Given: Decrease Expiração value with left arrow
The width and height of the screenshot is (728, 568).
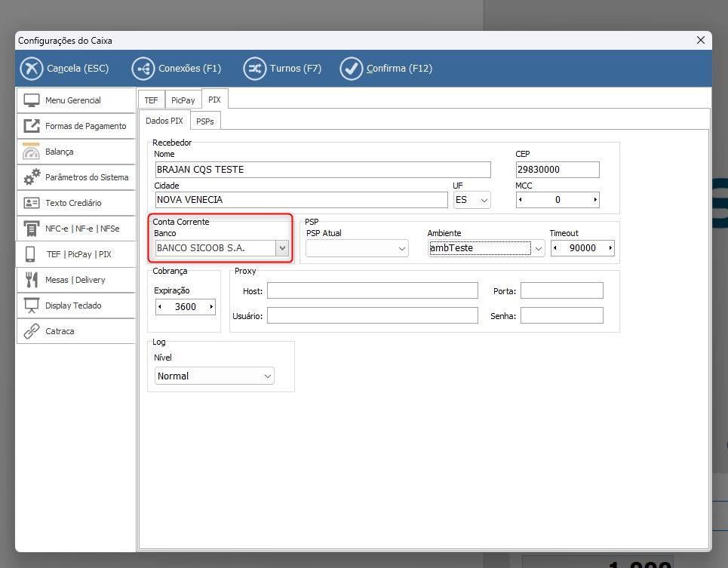Looking at the screenshot, I should [x=160, y=307].
